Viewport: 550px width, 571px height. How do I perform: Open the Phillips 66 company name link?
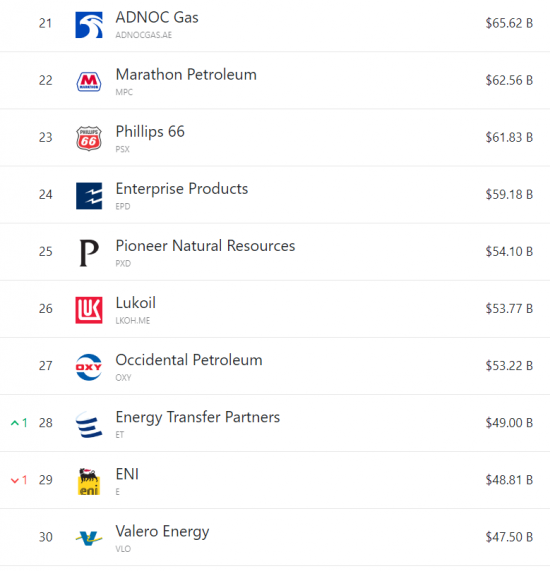[x=150, y=132]
